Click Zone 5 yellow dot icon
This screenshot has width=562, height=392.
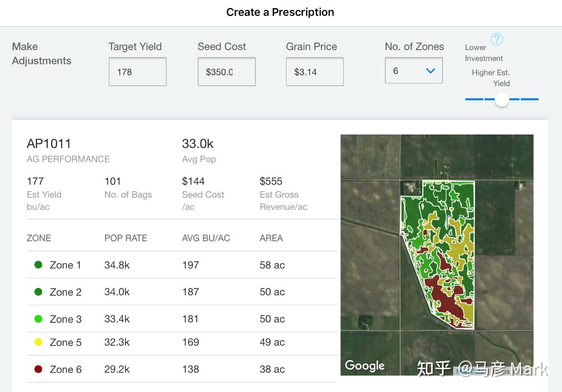39,342
